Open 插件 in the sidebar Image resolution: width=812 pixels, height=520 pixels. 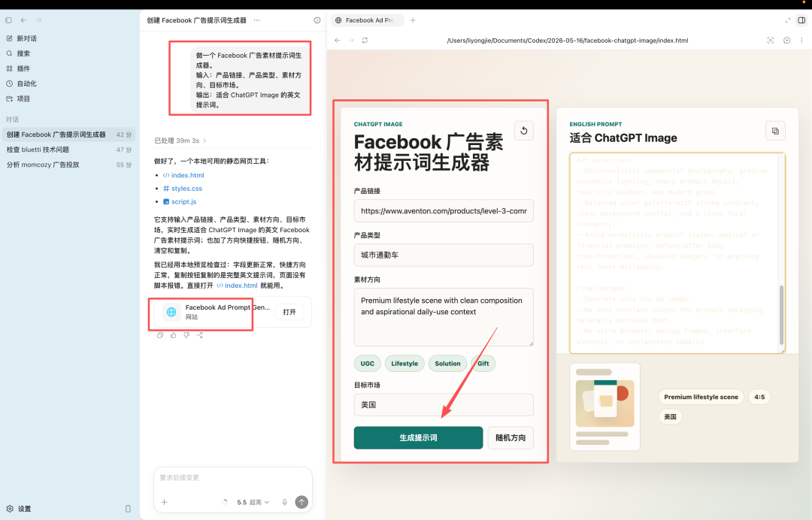[x=19, y=68]
